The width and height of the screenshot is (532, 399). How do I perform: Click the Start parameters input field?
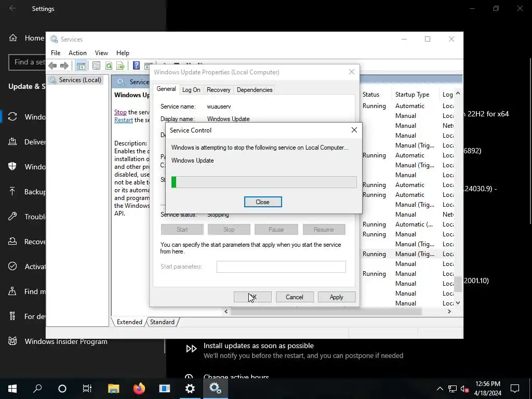281,267
